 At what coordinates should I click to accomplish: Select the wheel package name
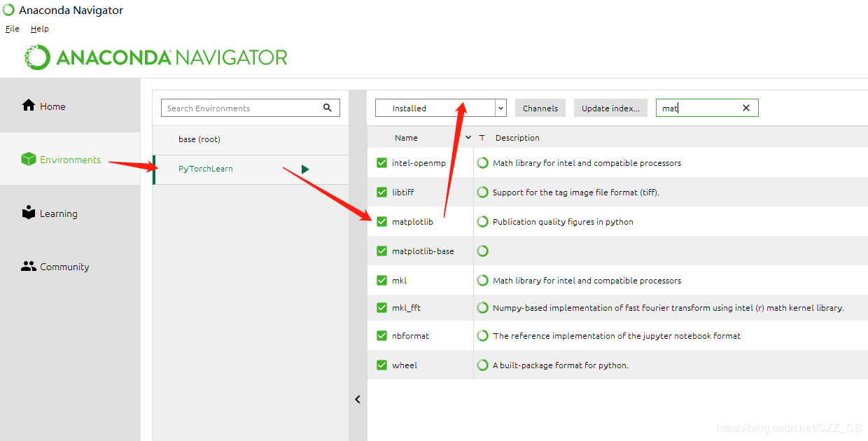(x=405, y=365)
